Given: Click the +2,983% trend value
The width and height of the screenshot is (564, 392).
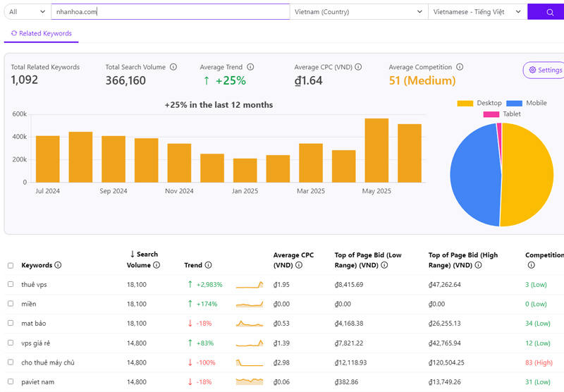Looking at the screenshot, I should [209, 284].
